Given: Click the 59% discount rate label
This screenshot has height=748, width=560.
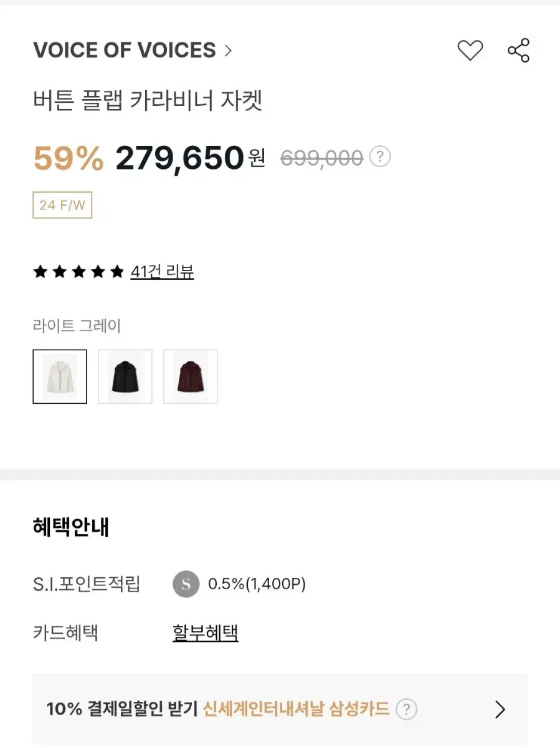Looking at the screenshot, I should (x=69, y=158).
